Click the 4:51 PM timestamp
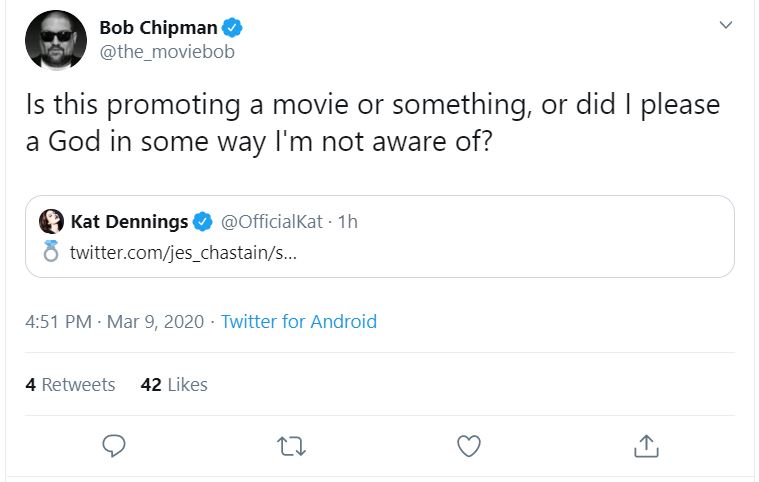This screenshot has width=759, height=482. point(59,322)
